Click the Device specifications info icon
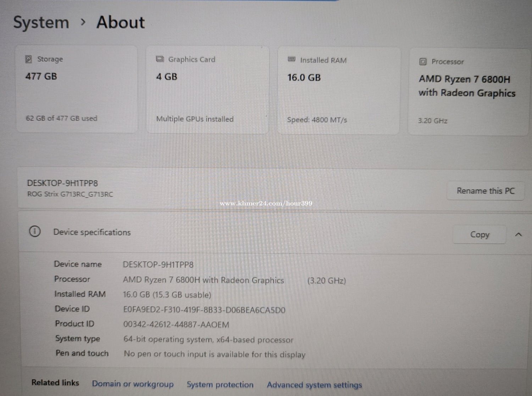 (35, 231)
